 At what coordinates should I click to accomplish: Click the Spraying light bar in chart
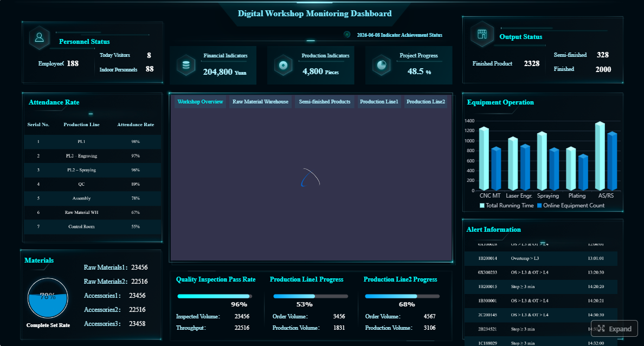coord(542,161)
